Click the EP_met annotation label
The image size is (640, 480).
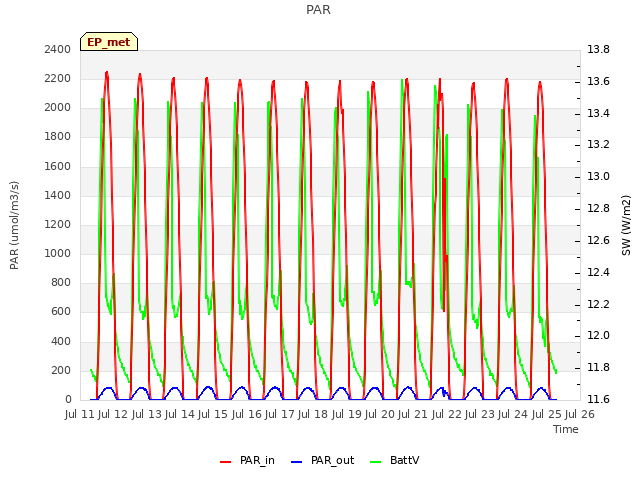coord(109,42)
